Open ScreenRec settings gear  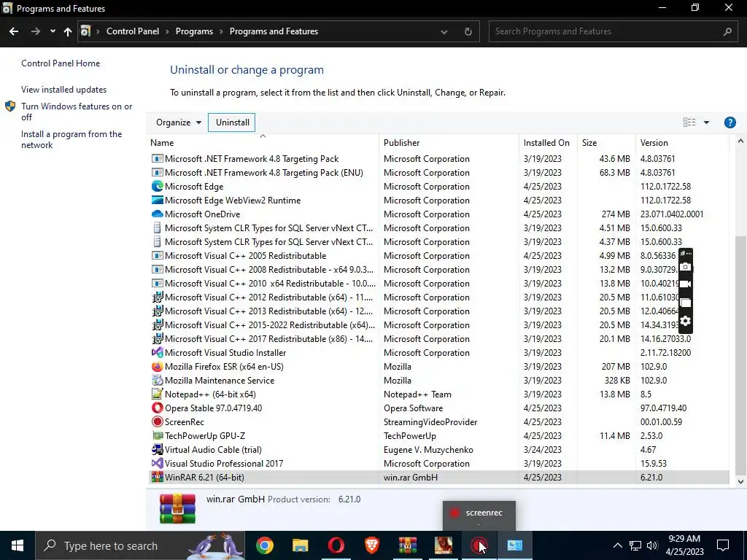pyautogui.click(x=685, y=321)
